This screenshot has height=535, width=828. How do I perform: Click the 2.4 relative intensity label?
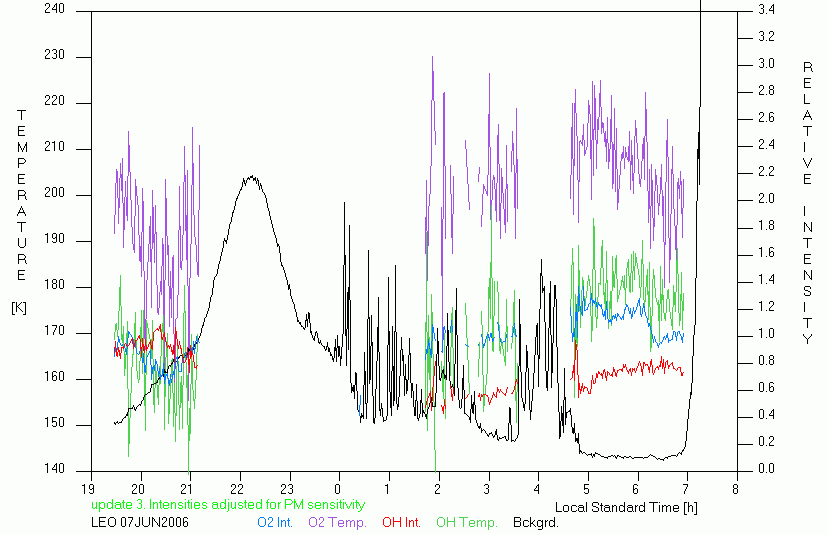click(766, 144)
